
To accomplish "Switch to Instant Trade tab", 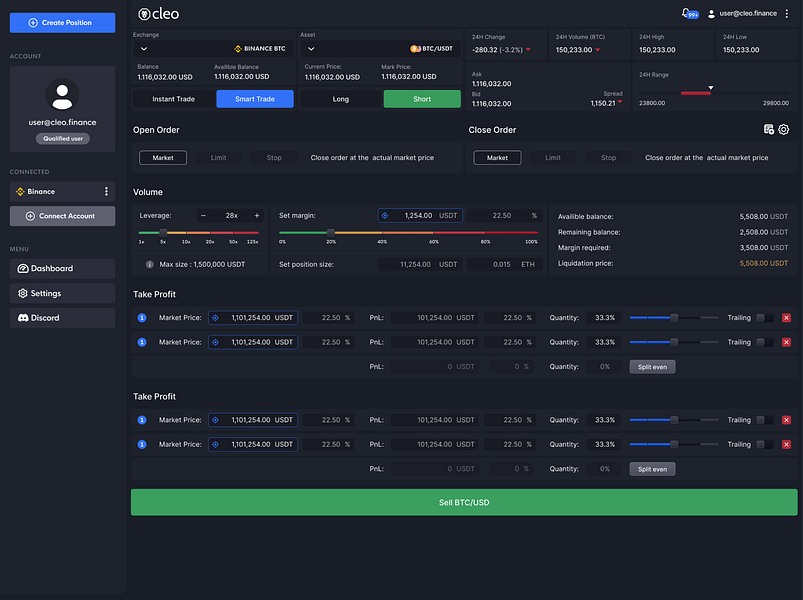I will 174,99.
